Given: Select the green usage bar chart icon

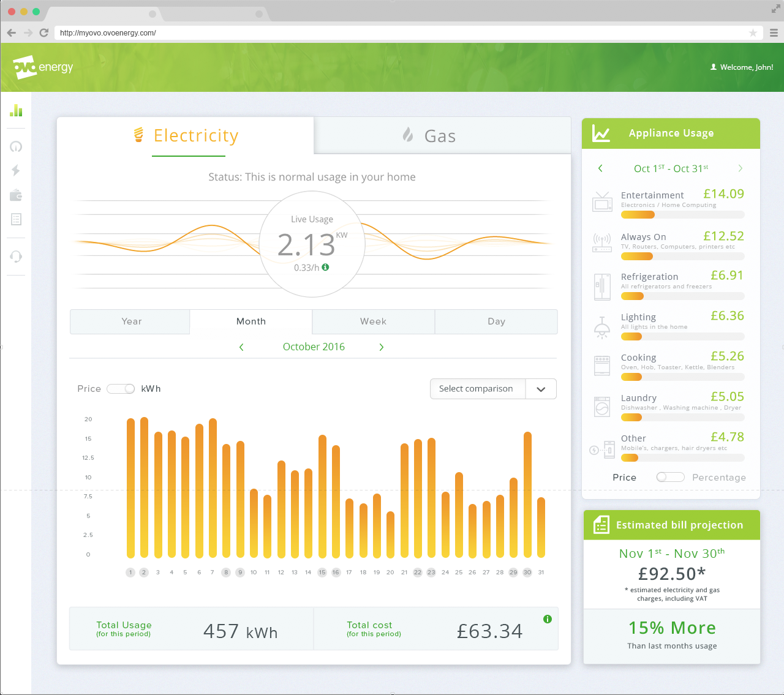Looking at the screenshot, I should pos(15,110).
